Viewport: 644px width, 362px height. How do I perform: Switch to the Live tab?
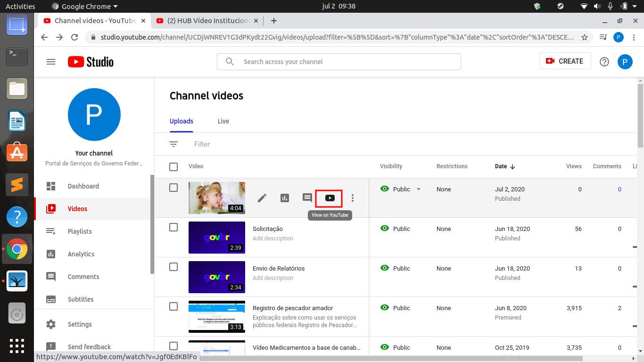point(223,121)
